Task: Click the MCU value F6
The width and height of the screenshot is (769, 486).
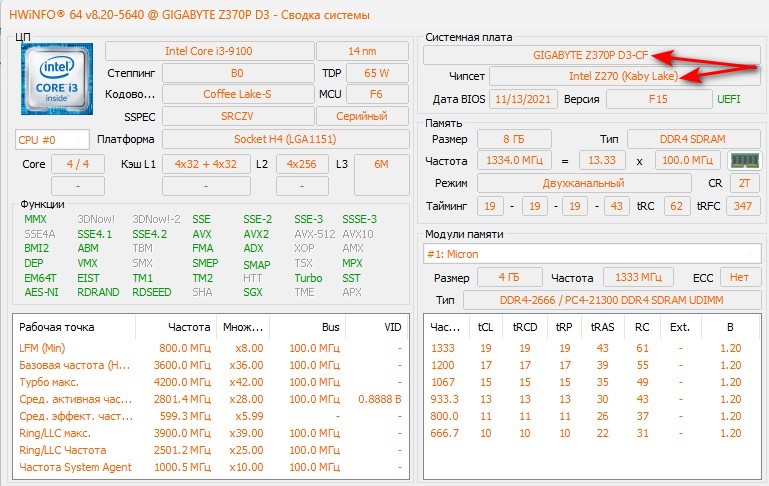Action: 377,94
